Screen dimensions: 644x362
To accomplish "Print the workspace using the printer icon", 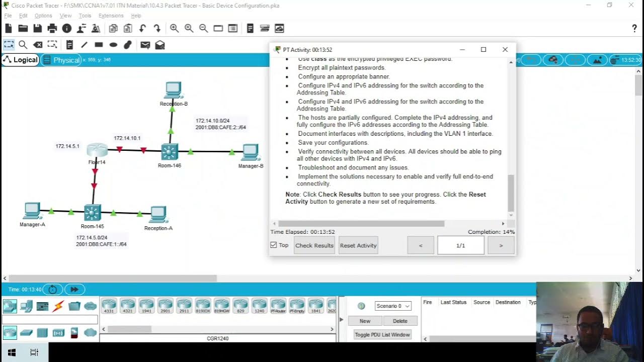I will [x=52, y=29].
